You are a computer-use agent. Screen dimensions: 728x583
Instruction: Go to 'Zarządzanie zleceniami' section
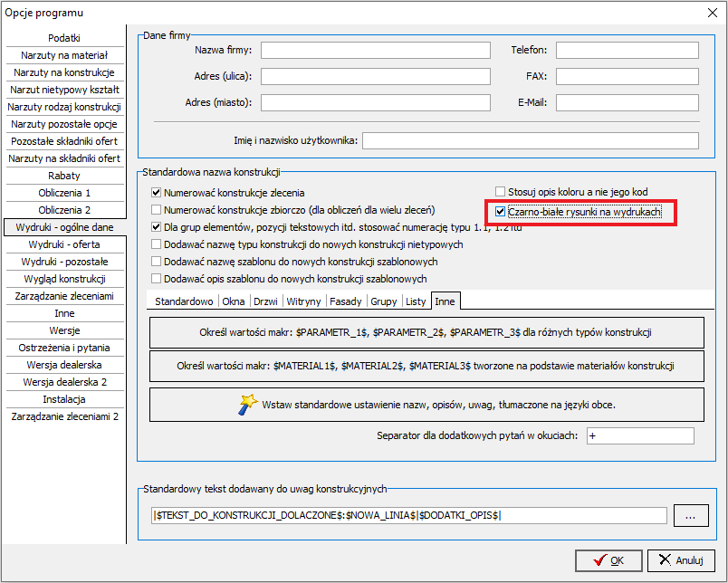point(64,296)
